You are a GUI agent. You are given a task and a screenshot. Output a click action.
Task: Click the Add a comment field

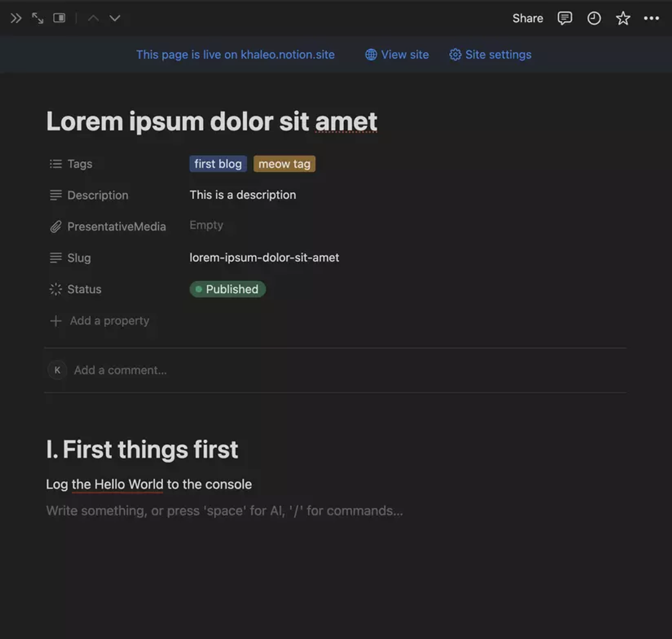(120, 370)
